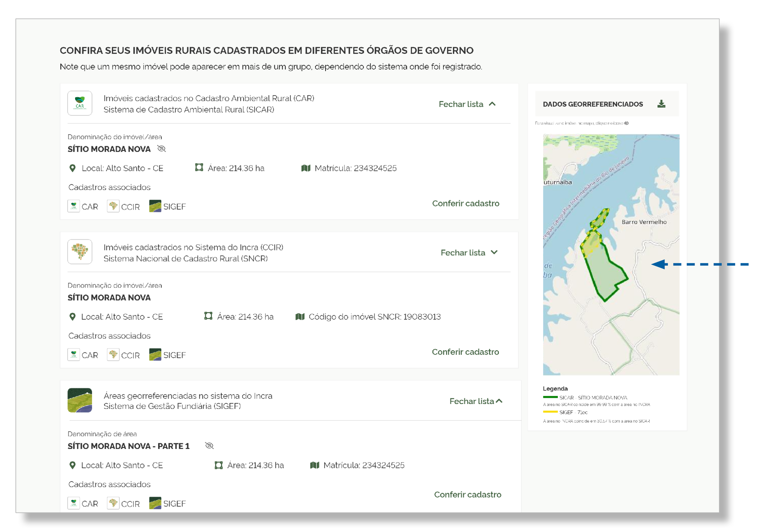760x532 pixels.
Task: Click the SÍTIO MORADA NOVA title in CAR card
Action: pos(109,149)
